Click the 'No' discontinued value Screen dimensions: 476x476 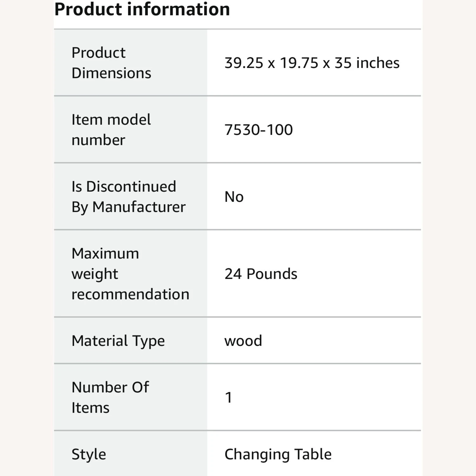(234, 197)
